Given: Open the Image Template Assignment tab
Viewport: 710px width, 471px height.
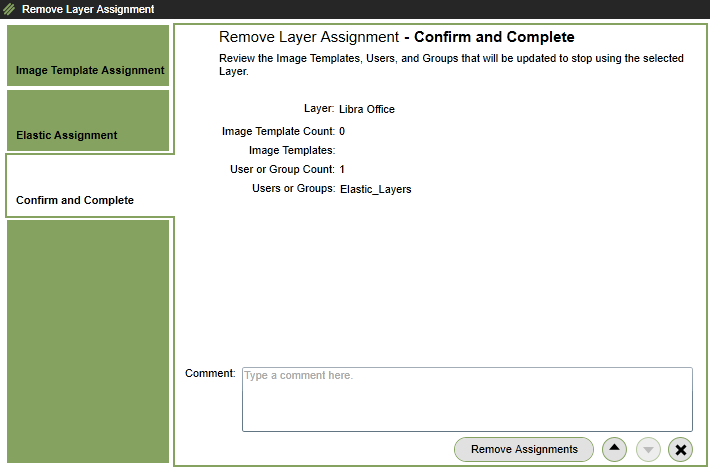Looking at the screenshot, I should [x=89, y=70].
